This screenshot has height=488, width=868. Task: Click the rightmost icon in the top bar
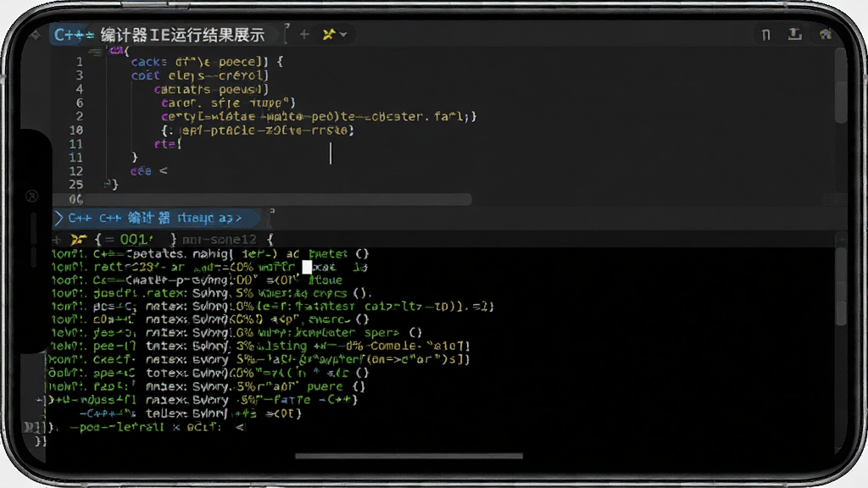tap(826, 35)
